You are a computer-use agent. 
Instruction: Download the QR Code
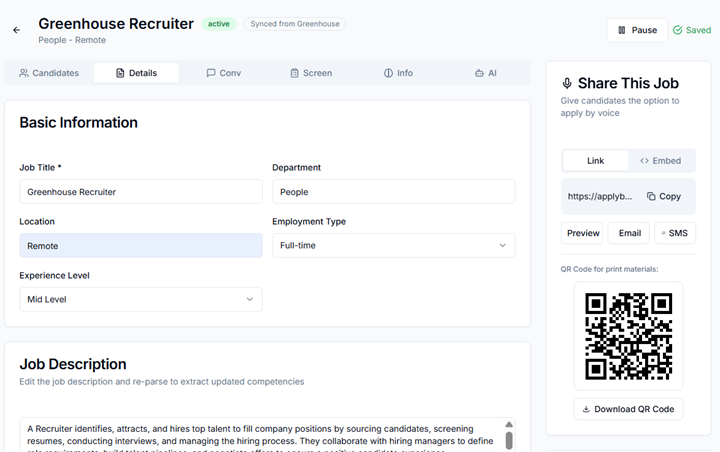pyautogui.click(x=628, y=409)
